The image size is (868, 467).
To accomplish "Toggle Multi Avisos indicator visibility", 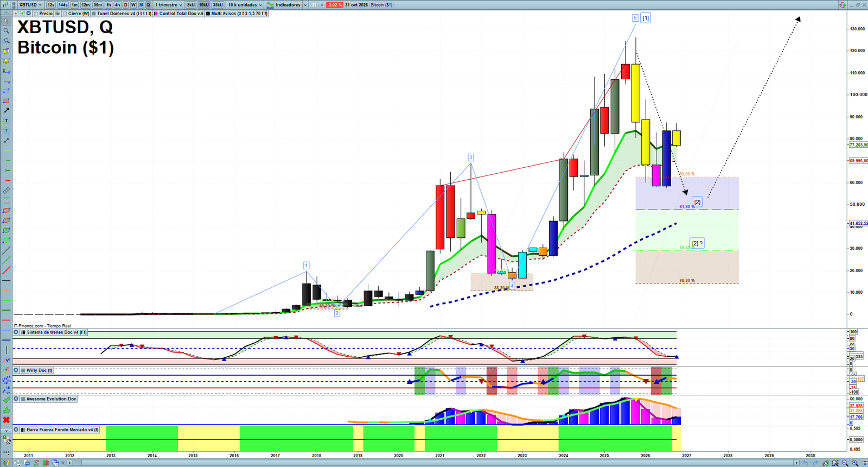I will tap(208, 14).
